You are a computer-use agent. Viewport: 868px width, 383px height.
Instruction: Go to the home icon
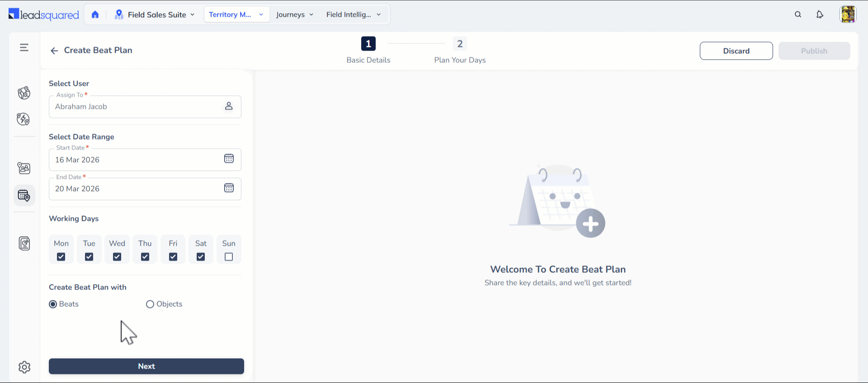tap(95, 14)
